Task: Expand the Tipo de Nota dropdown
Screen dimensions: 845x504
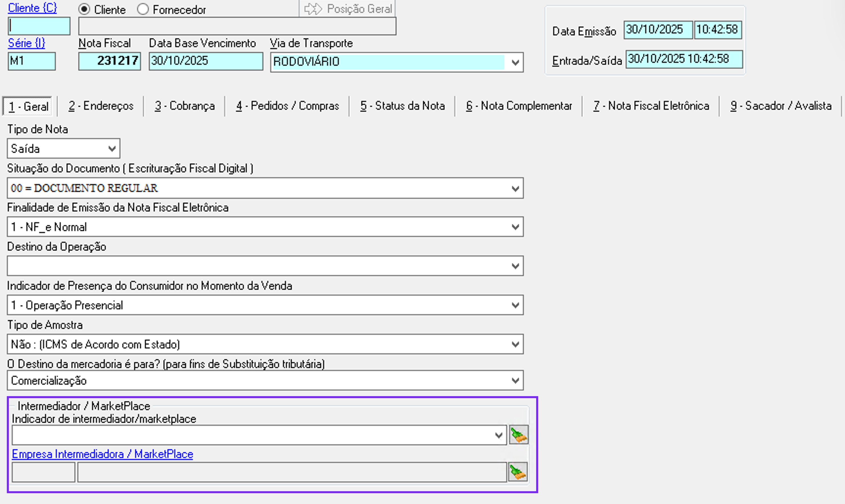Action: pyautogui.click(x=112, y=149)
